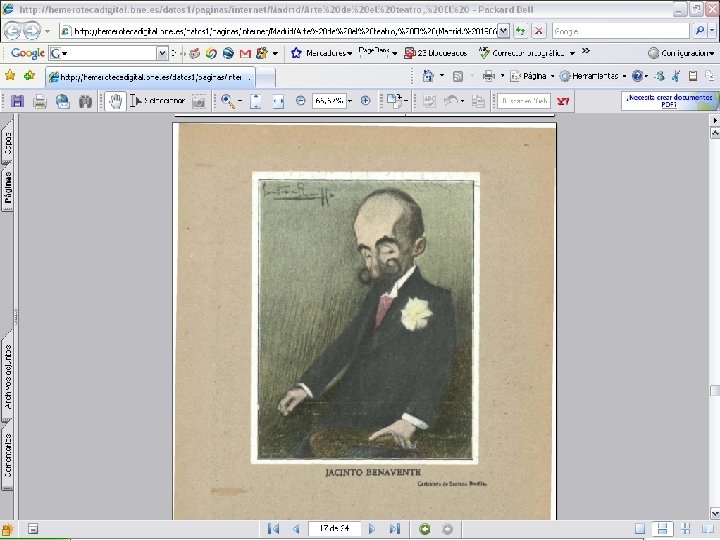
Task: Select the Snapshot camera tool
Action: [198, 101]
